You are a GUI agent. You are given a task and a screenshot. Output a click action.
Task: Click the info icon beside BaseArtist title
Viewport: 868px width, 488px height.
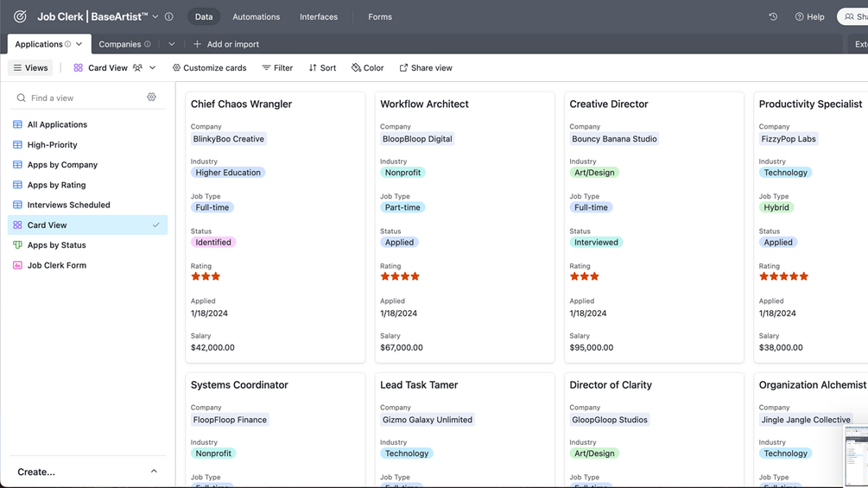(x=169, y=16)
